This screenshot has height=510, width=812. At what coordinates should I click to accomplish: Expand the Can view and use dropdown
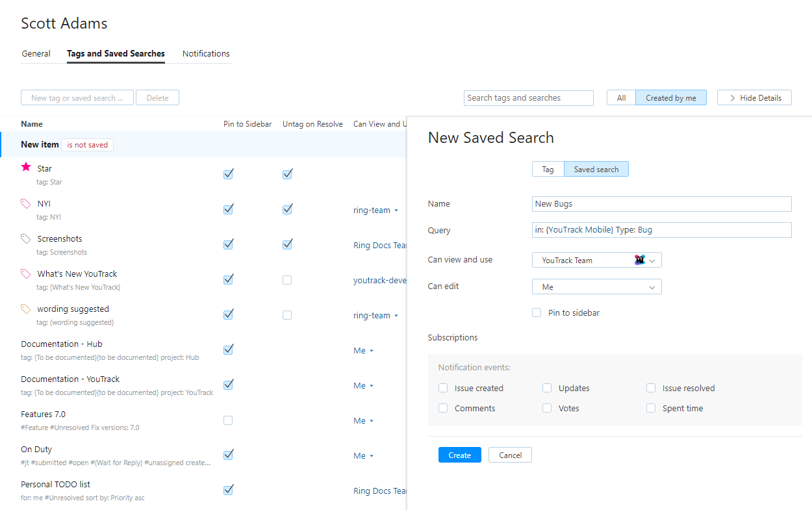(x=653, y=260)
